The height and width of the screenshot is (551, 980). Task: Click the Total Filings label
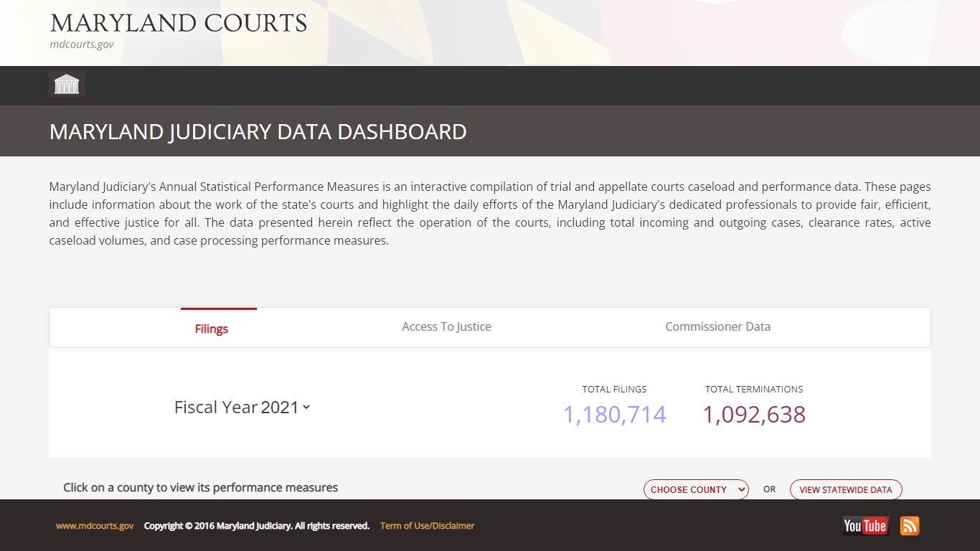pos(614,389)
